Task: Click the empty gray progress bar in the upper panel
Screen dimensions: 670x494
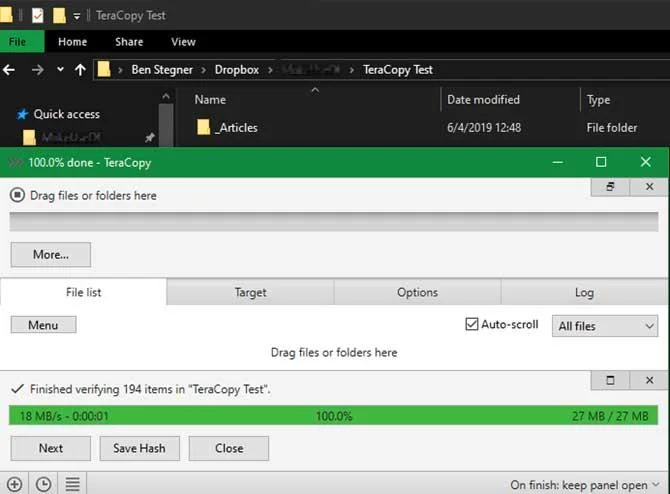Action: point(334,222)
